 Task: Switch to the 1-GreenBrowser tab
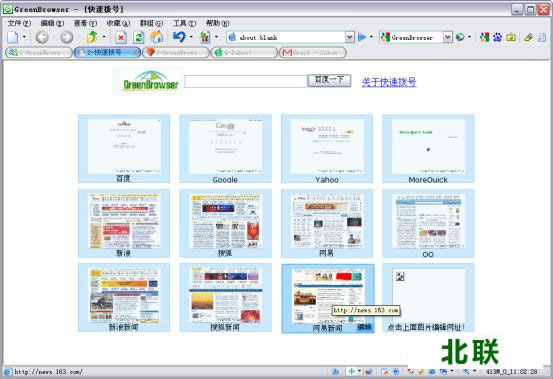39,53
